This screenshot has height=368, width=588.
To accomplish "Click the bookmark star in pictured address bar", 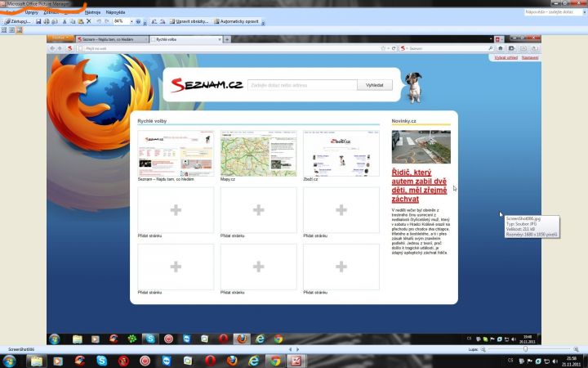I will [383, 48].
